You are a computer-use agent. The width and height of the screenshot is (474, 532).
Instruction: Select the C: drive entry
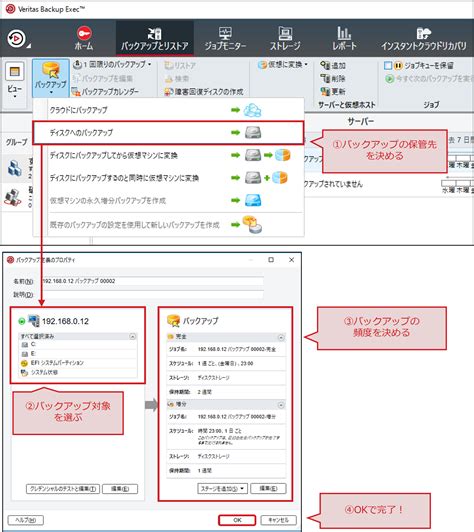[78, 344]
